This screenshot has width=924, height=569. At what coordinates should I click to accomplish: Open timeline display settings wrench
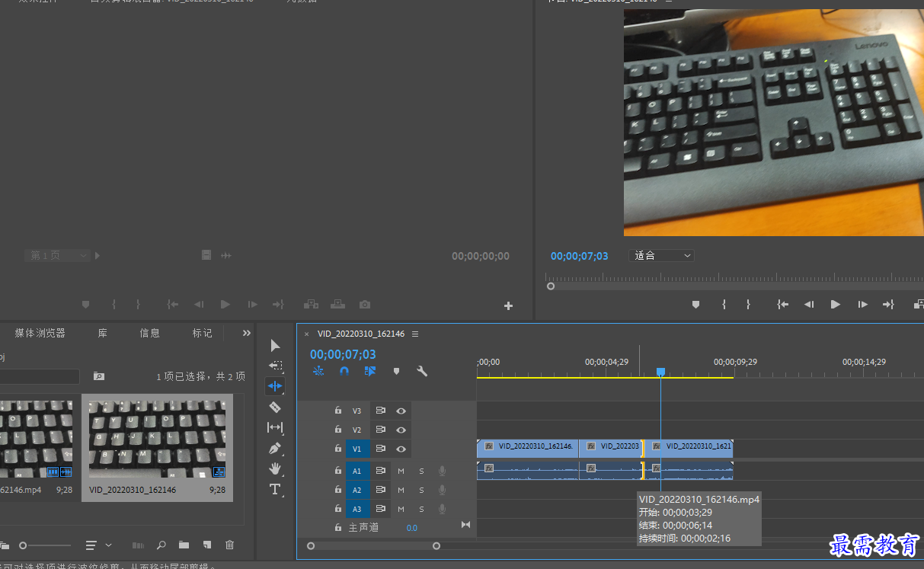pos(422,371)
